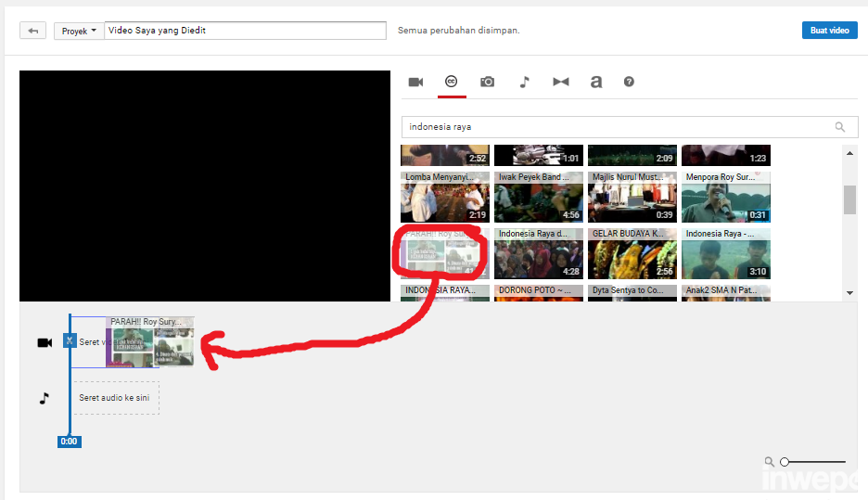Open the photos tab camera icon
The image size is (868, 500).
(487, 82)
